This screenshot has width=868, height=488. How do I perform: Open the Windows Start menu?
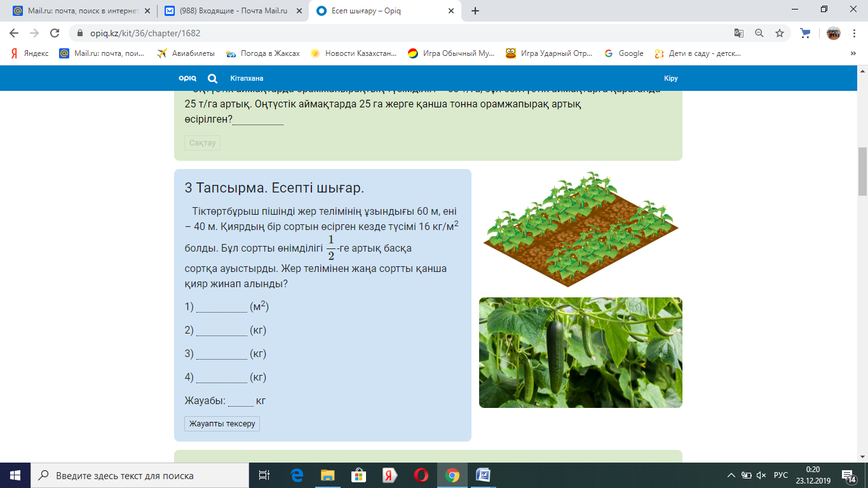(x=15, y=475)
